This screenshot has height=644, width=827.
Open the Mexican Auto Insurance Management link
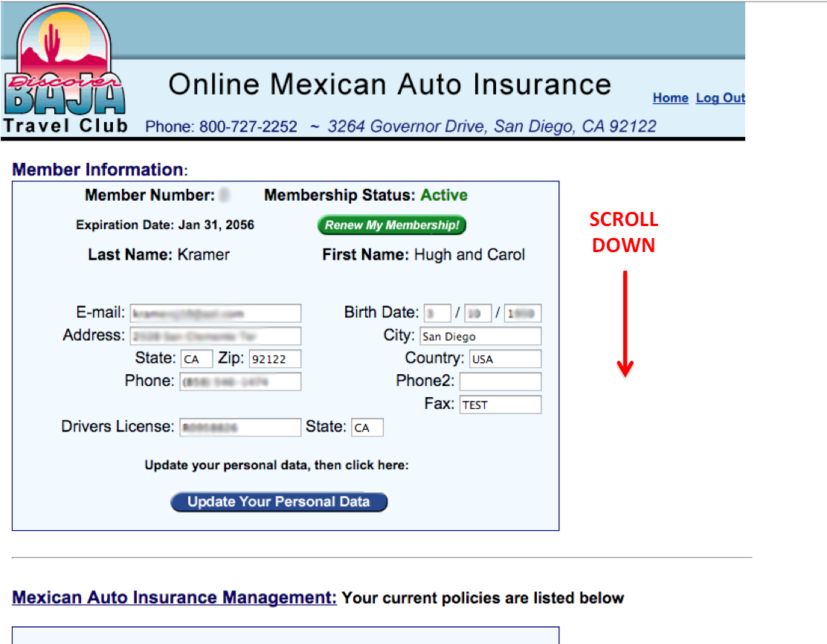click(175, 598)
